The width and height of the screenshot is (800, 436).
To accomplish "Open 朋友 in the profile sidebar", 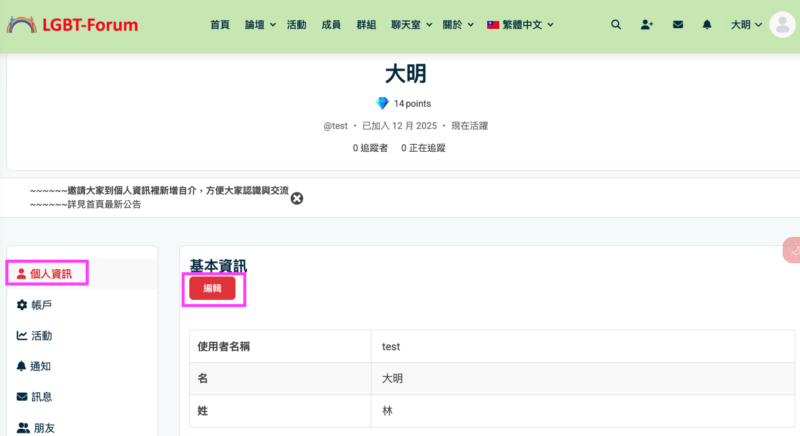I will pos(43,427).
